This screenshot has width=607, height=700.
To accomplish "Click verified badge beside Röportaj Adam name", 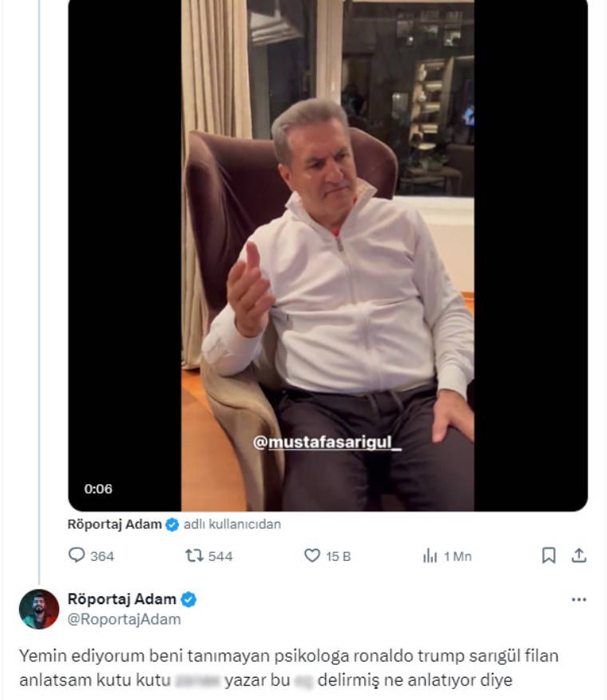I will (x=189, y=600).
